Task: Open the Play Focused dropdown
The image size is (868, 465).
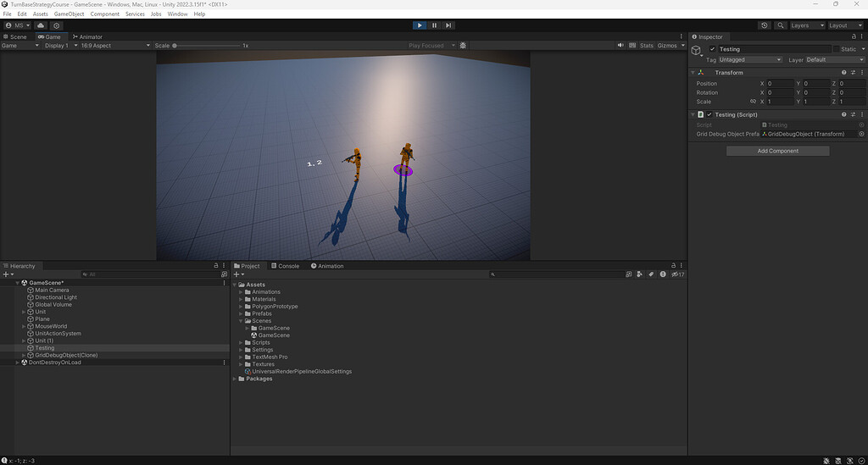Action: [431, 46]
